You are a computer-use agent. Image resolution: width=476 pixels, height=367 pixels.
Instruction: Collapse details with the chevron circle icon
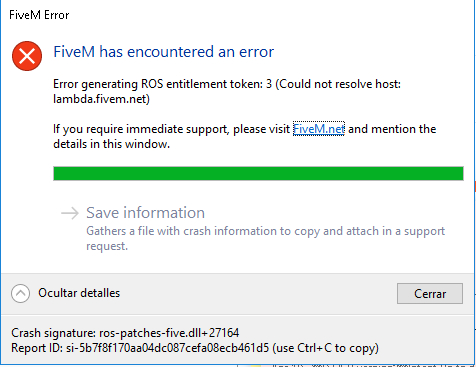[x=20, y=293]
